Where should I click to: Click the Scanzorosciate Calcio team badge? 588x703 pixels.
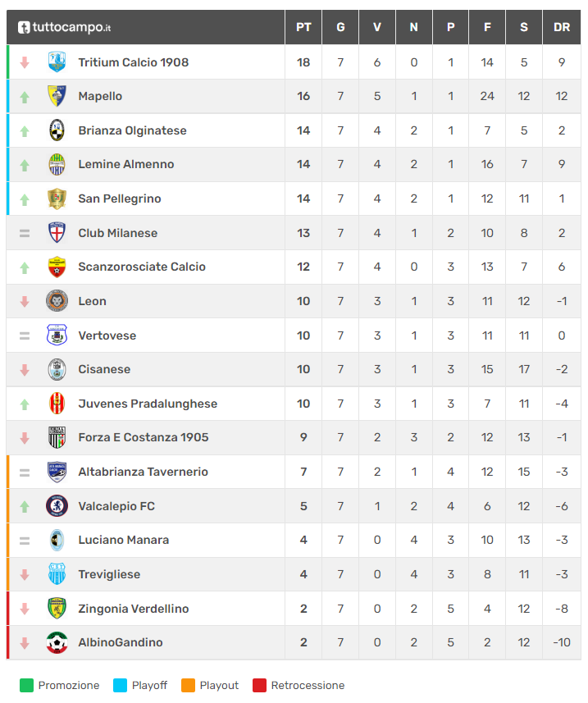pos(57,267)
